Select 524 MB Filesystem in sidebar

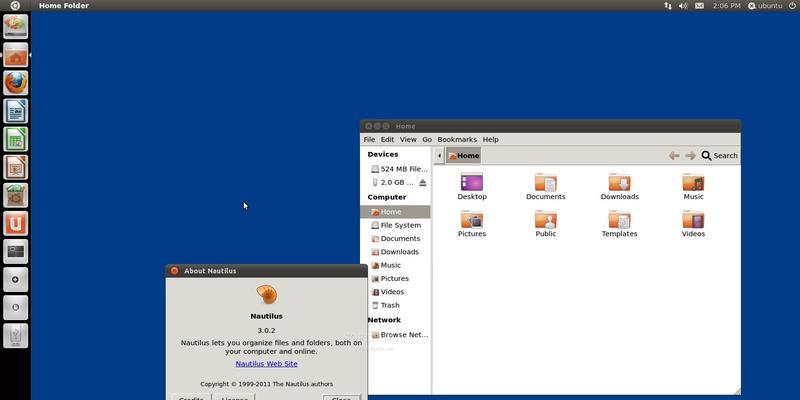point(399,169)
